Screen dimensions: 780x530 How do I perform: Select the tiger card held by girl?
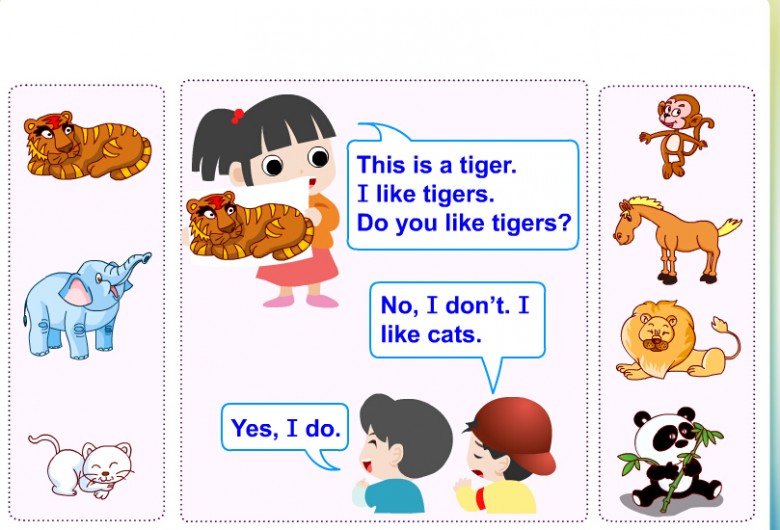(250, 225)
